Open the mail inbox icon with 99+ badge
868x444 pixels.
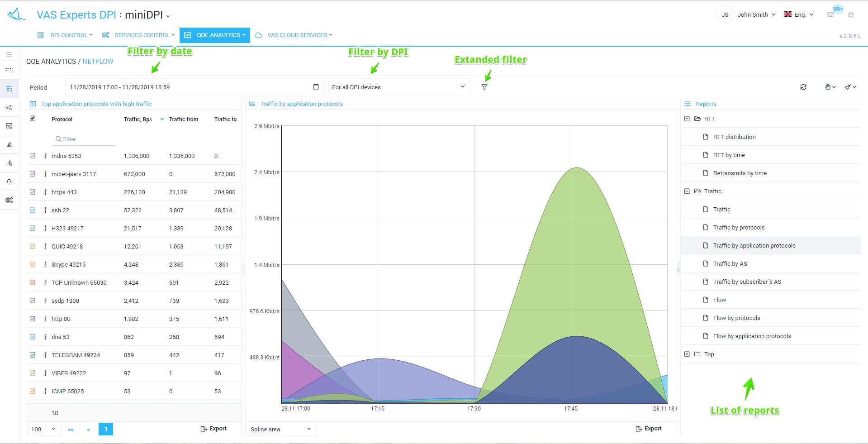[x=830, y=14]
